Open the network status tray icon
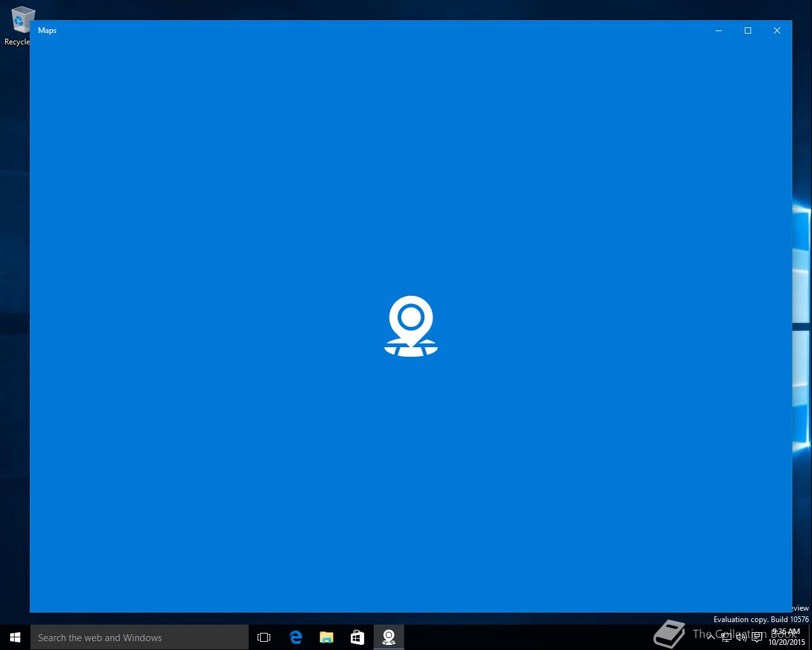This screenshot has width=812, height=650. [726, 637]
